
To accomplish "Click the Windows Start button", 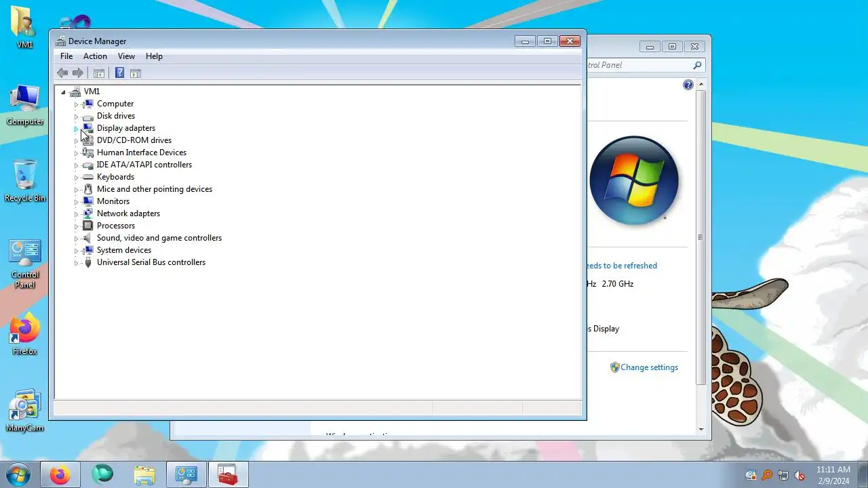I will (x=18, y=474).
